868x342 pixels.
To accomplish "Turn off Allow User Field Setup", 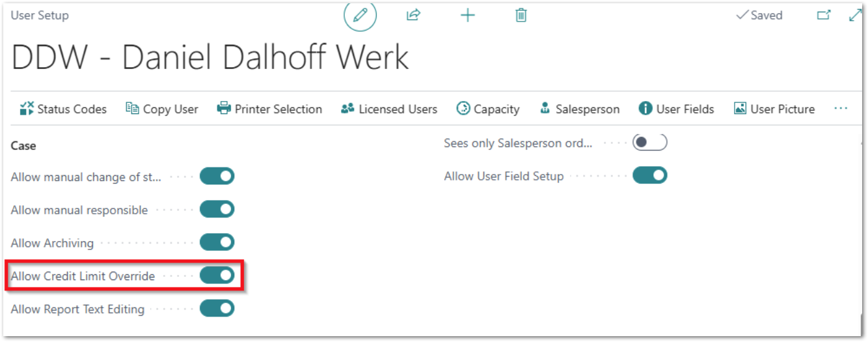I will click(x=650, y=176).
